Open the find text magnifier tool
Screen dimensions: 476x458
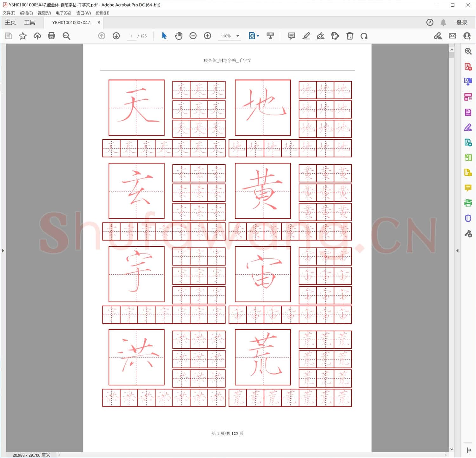click(66, 36)
